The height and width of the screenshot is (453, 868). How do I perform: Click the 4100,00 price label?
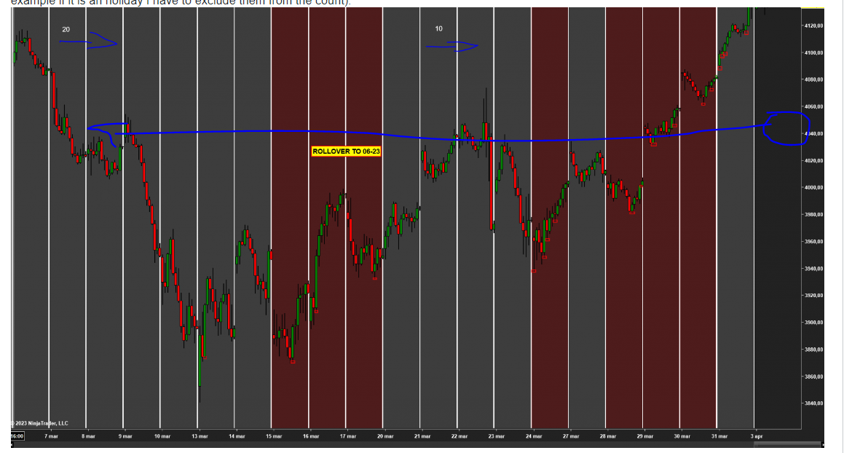click(814, 52)
